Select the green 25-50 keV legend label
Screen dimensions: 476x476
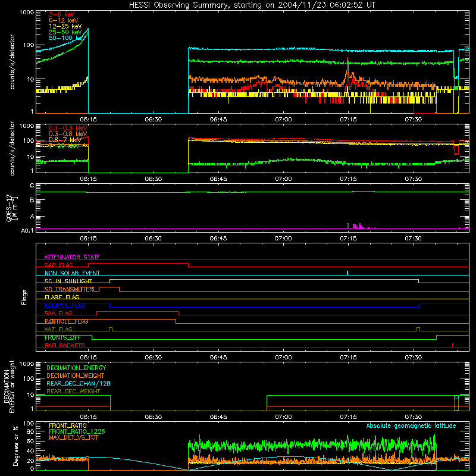(65, 32)
